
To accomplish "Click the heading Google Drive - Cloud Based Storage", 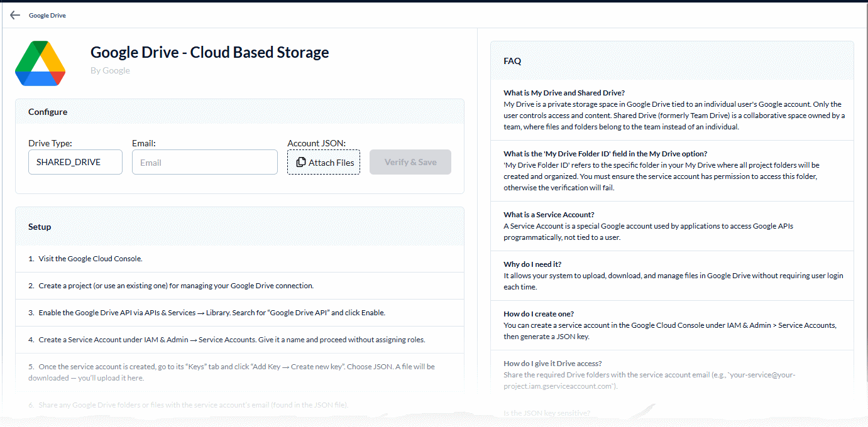I will coord(210,52).
